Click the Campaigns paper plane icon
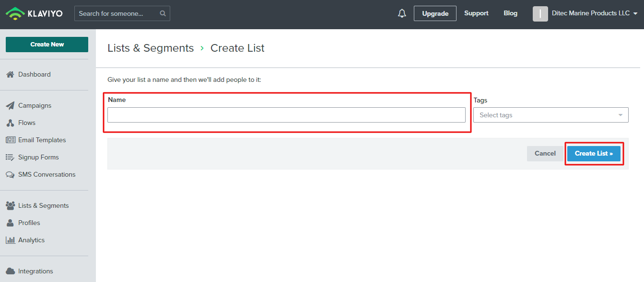 (10, 106)
